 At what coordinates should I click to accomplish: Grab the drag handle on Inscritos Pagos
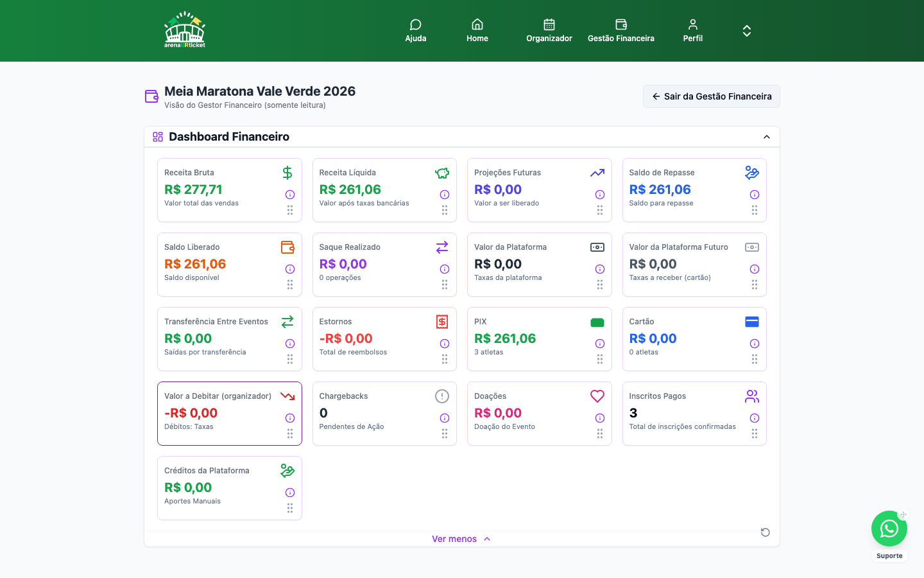(x=755, y=433)
